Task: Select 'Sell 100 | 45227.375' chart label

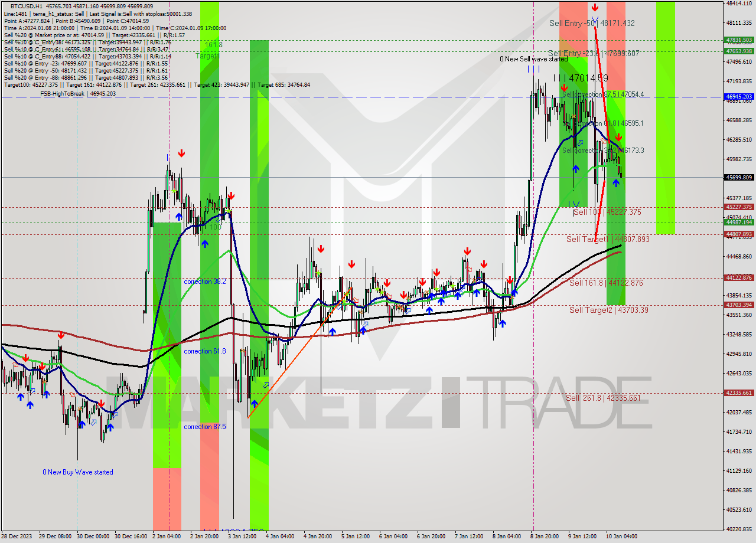Action: coord(607,212)
